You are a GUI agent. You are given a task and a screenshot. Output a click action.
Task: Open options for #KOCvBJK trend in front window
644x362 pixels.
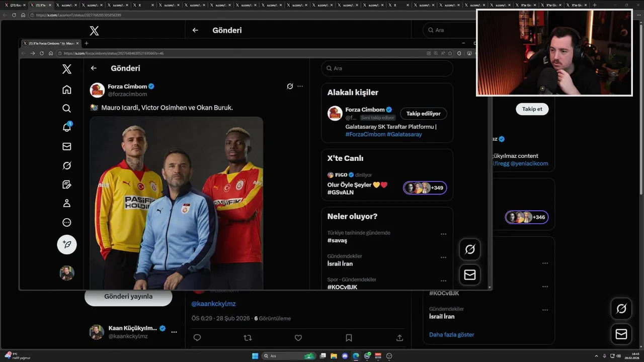[x=443, y=281]
